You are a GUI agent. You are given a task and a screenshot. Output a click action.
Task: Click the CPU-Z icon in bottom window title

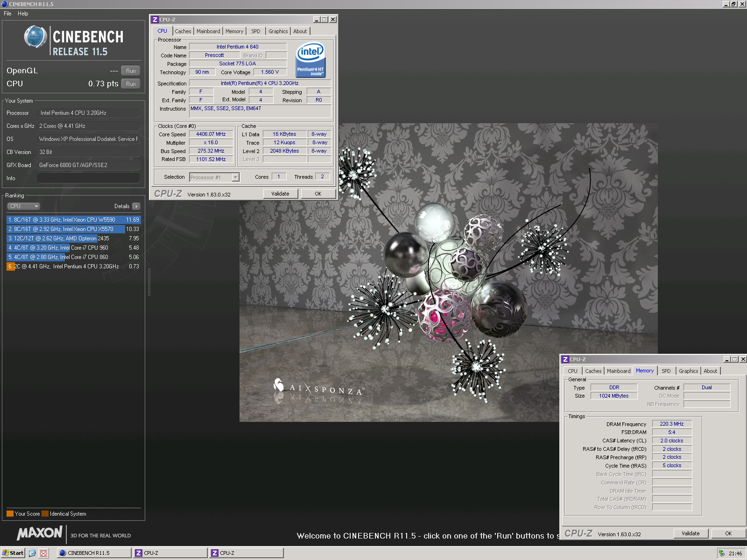[565, 359]
